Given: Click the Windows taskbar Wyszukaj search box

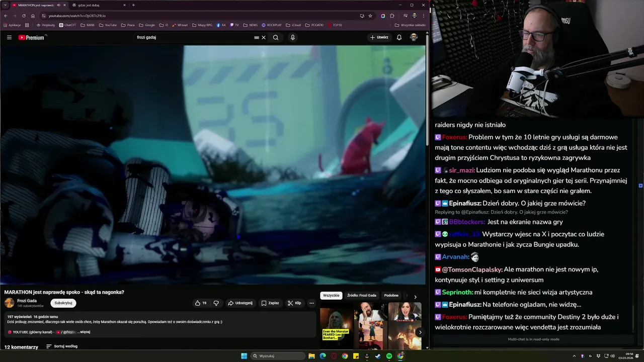Looking at the screenshot, I should [x=278, y=356].
